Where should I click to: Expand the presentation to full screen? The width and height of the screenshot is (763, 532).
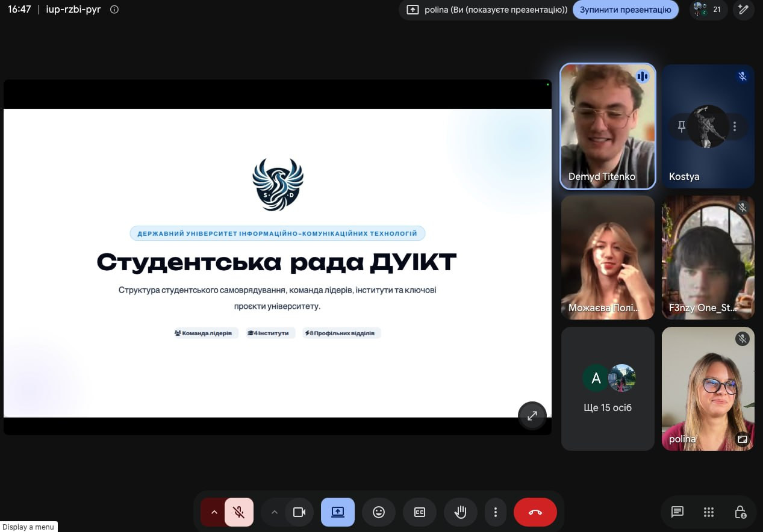[532, 416]
